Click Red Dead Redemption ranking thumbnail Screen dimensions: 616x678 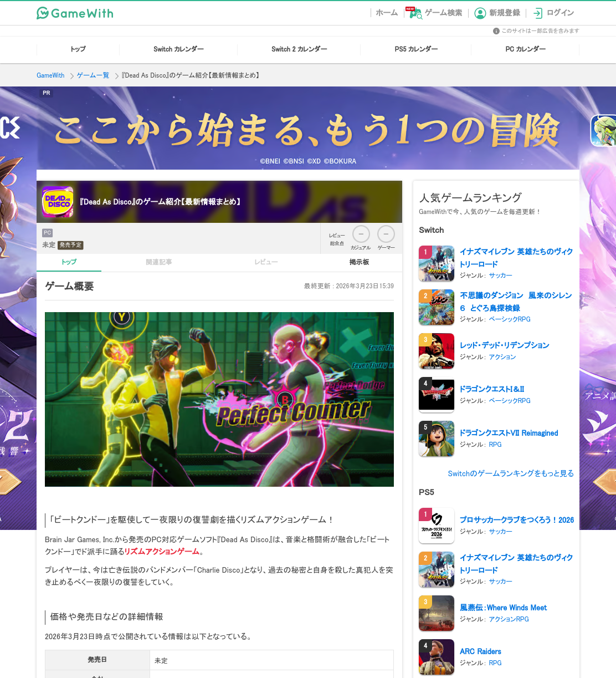coord(437,351)
